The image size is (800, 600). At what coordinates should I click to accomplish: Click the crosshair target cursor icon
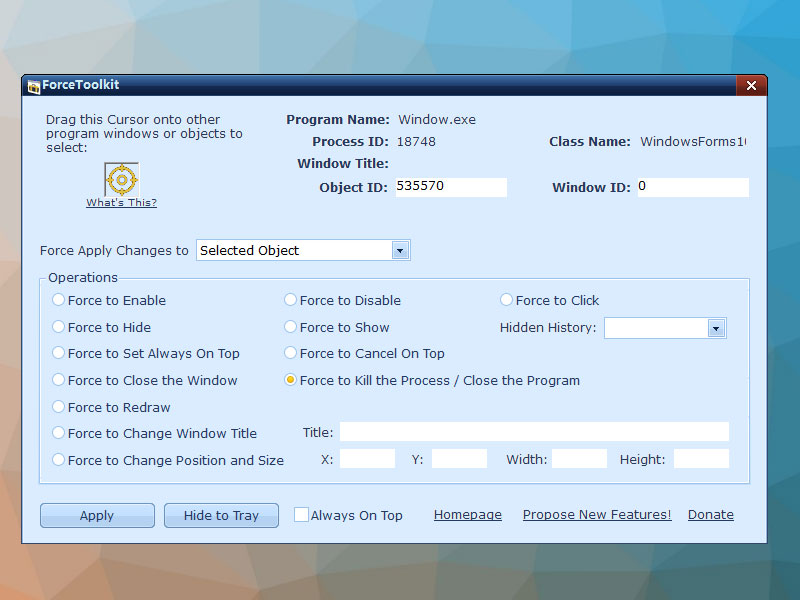click(121, 180)
